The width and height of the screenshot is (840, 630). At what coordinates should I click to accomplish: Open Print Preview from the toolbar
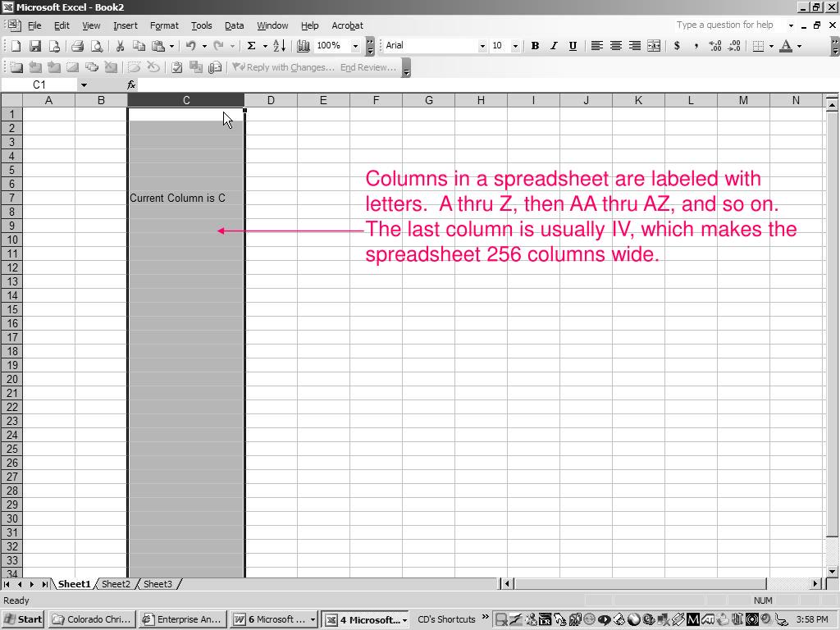point(97,46)
